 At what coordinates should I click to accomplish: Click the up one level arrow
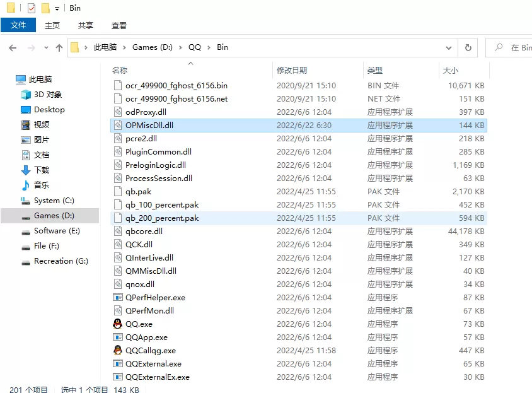[59, 48]
